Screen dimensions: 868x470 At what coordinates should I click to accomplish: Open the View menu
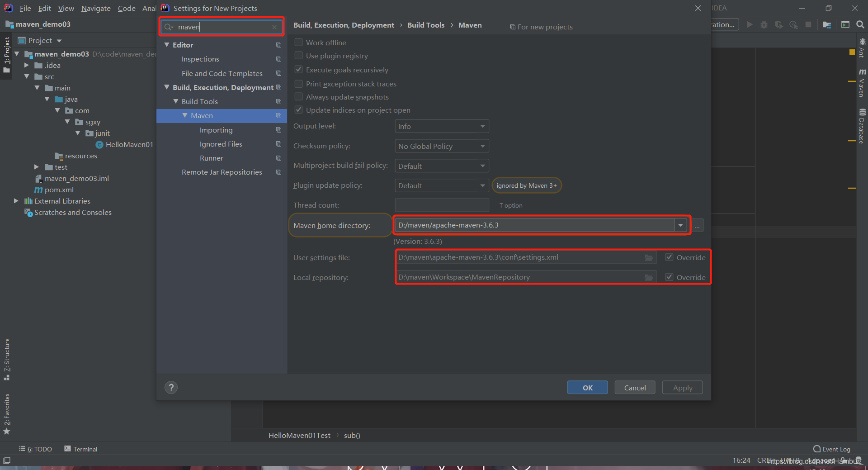coord(66,8)
